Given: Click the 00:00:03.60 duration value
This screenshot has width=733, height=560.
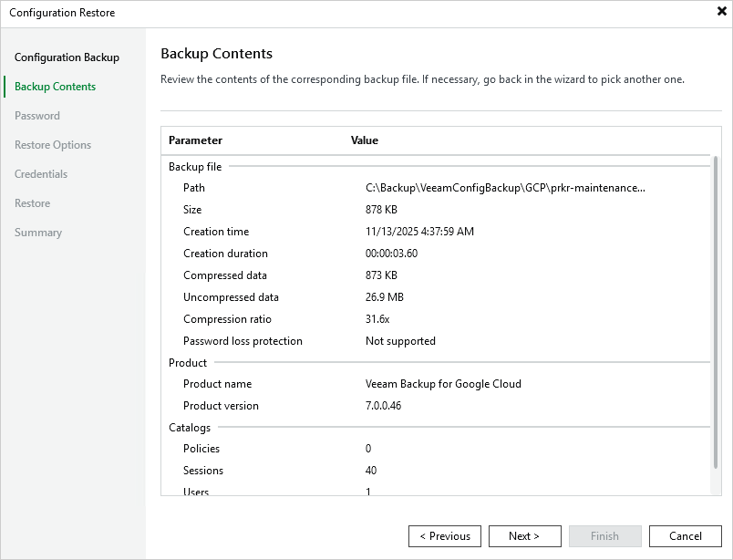Looking at the screenshot, I should coord(391,254).
